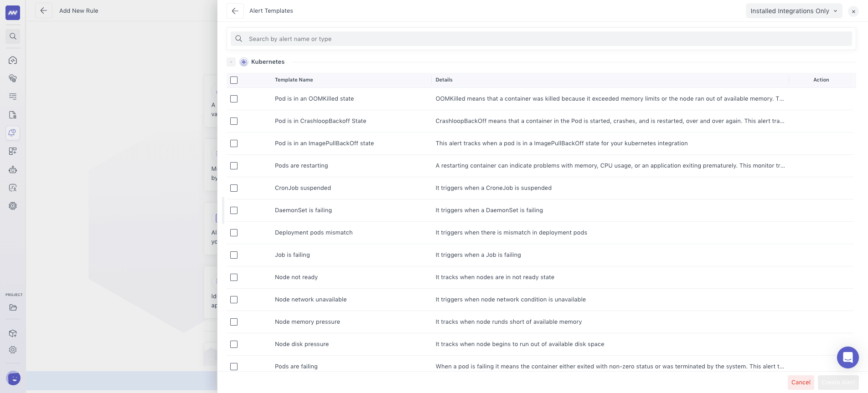Open the logs lines icon in sidebar
868x393 pixels.
pos(13,97)
